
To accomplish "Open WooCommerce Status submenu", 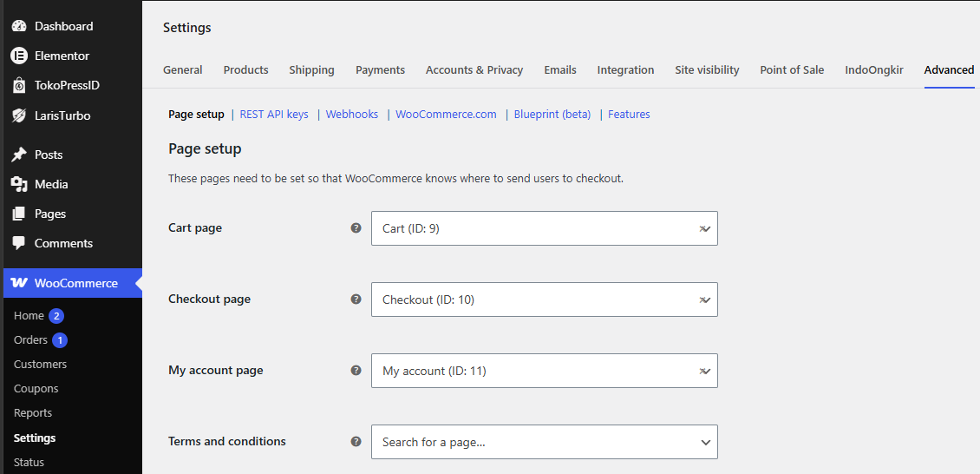I will (29, 462).
